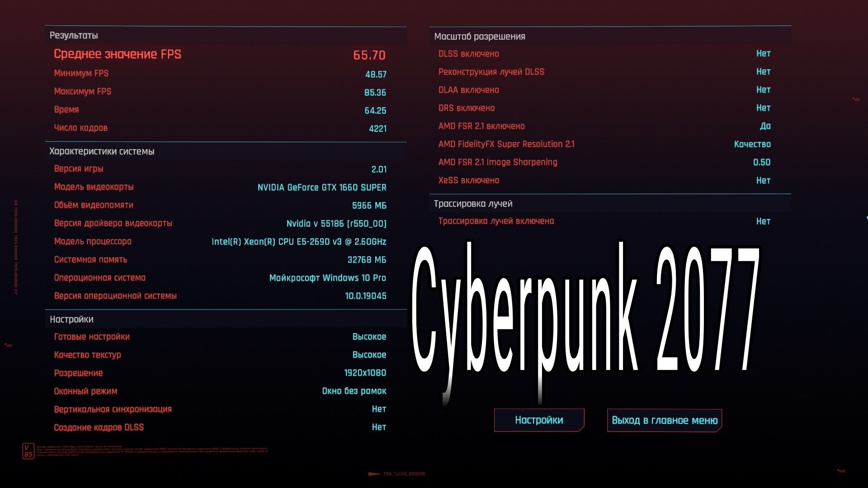Image resolution: width=868 pixels, height=488 pixels.
Task: Click NVIDIA GeForce GTX 1660 SUPER text
Action: [x=322, y=187]
